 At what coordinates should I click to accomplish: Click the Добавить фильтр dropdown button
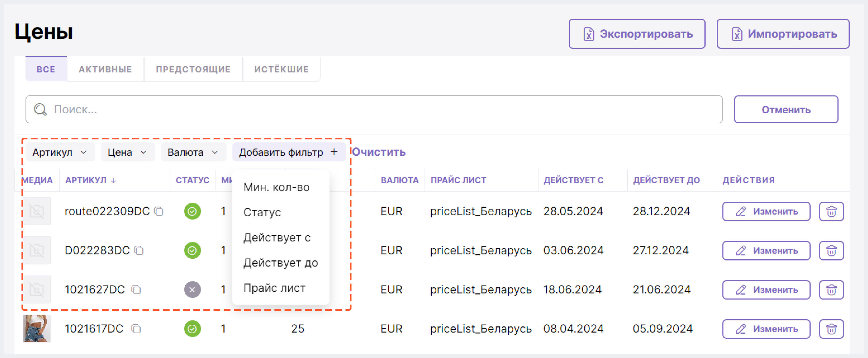289,152
